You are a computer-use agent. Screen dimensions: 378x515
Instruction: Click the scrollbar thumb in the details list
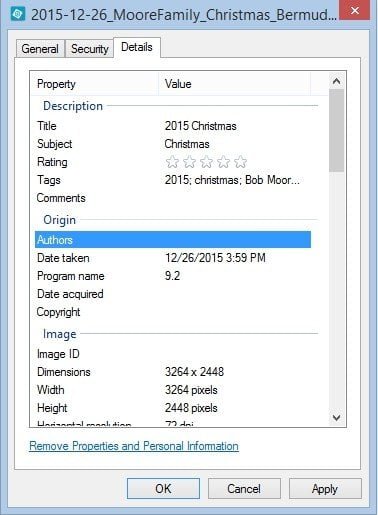pos(337,131)
